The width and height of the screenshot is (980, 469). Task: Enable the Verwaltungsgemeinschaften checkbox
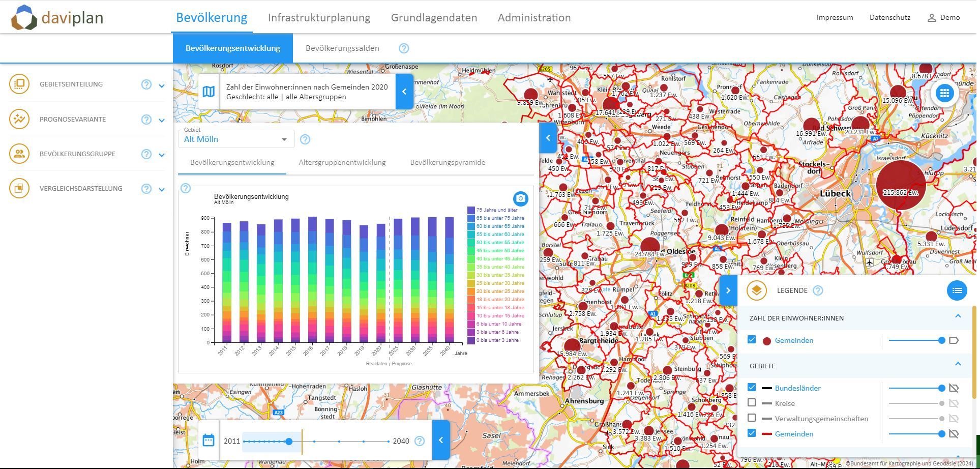pyautogui.click(x=752, y=418)
